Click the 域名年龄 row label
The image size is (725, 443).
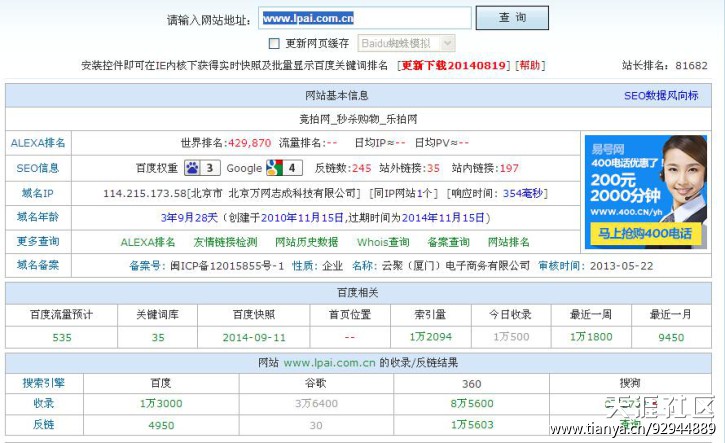coord(38,216)
